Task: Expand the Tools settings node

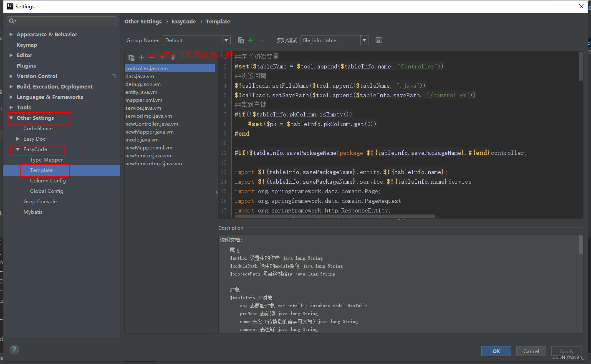Action: click(x=11, y=107)
